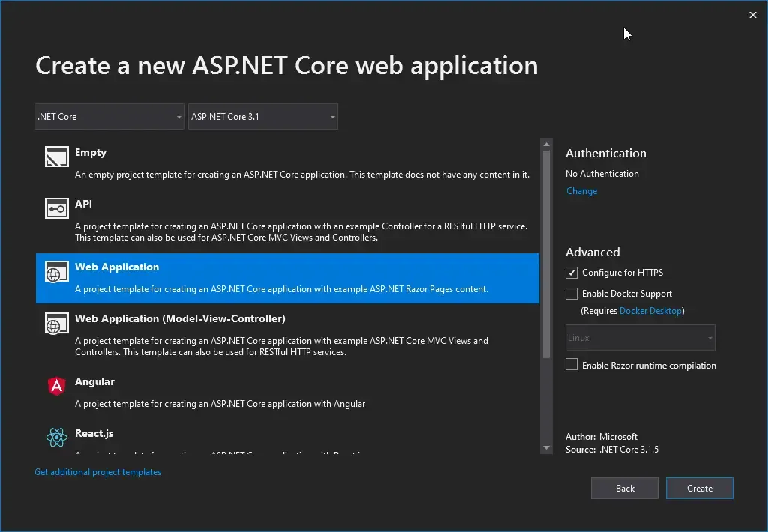Uncheck Configure for HTTPS

pos(571,272)
